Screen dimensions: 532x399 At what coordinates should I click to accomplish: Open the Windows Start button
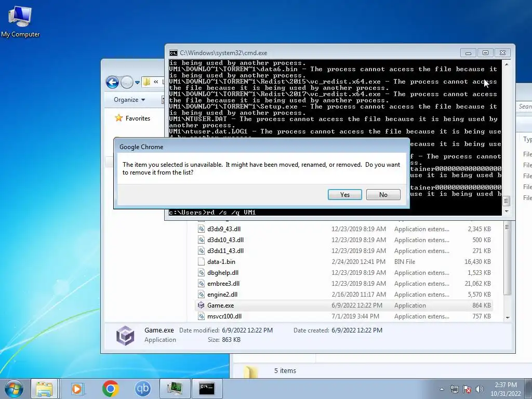14,389
